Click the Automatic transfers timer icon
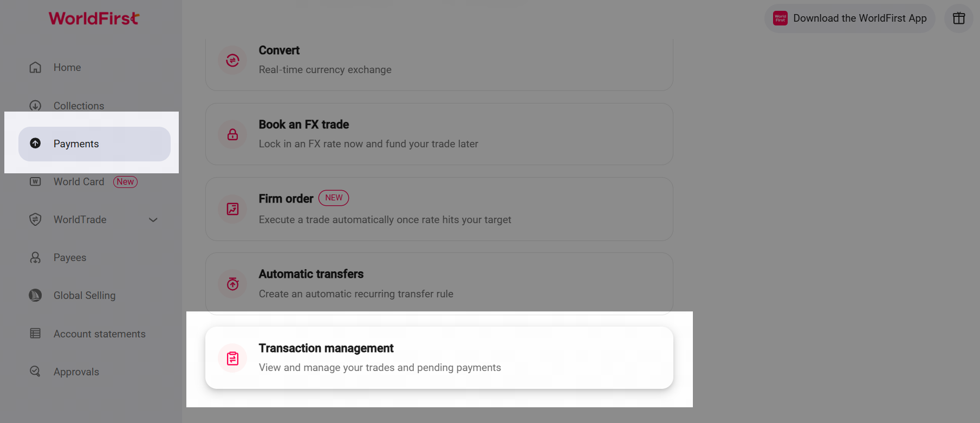Image resolution: width=980 pixels, height=423 pixels. point(232,283)
